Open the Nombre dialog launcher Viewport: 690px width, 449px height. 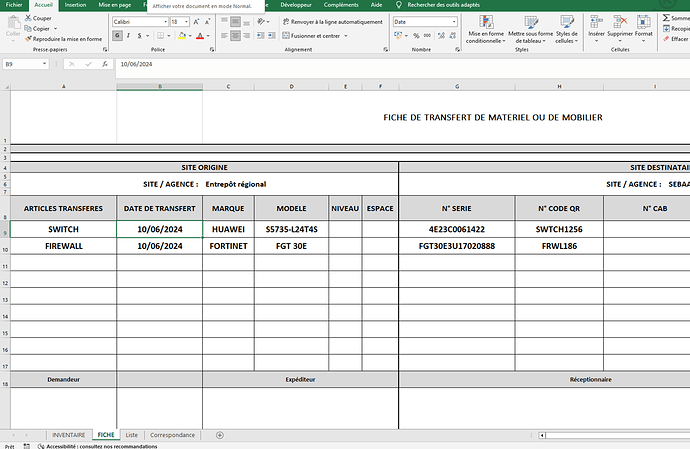[x=458, y=50]
